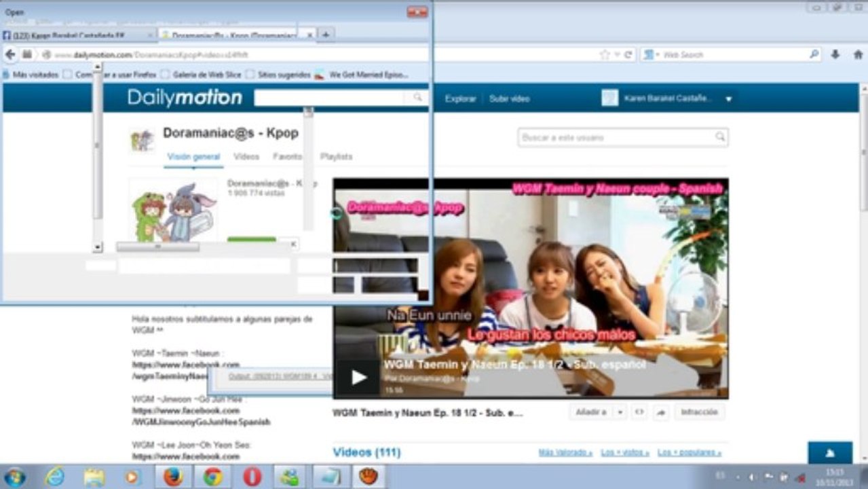This screenshot has width=868, height=489.
Task: Play the WGM Taemin y Naeun video
Action: 358,378
